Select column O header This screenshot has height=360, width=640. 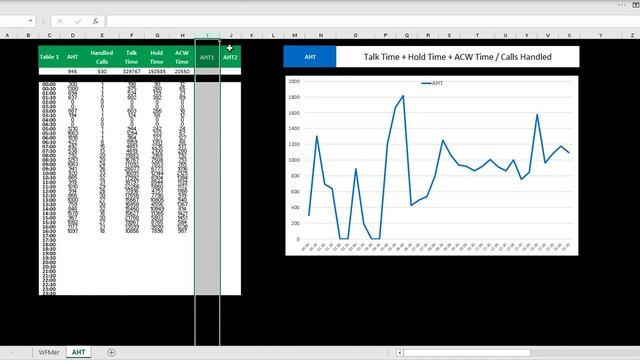tap(356, 36)
